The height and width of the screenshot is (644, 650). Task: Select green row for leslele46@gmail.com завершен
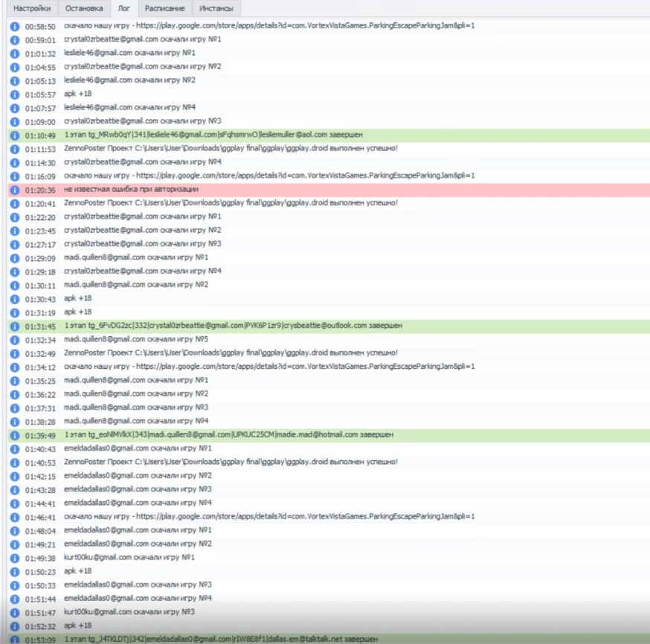tap(328, 135)
